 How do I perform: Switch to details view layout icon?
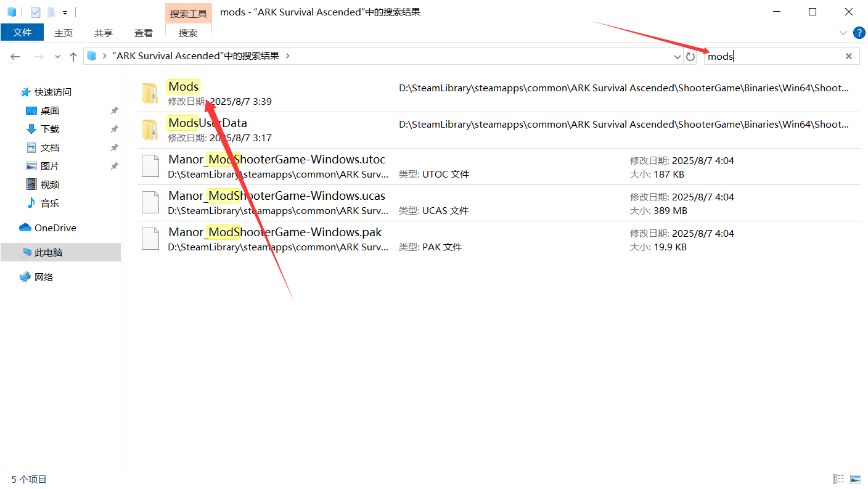coord(838,479)
